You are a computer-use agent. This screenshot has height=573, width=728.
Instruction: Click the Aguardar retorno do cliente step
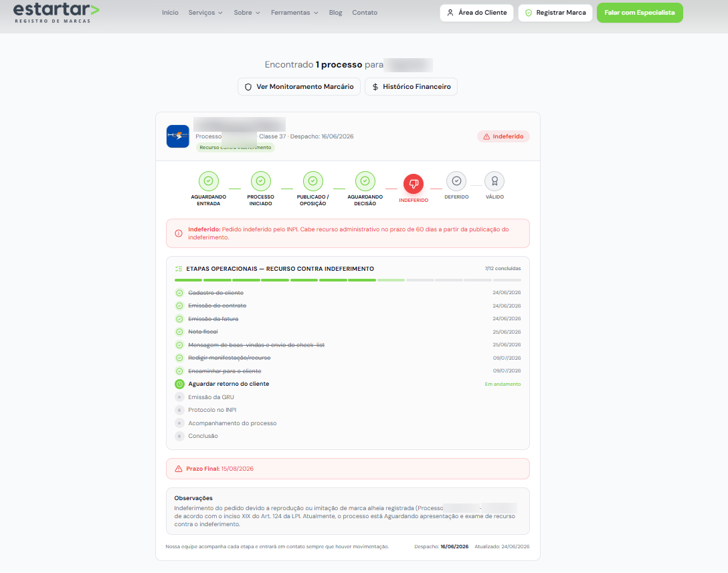coord(228,384)
